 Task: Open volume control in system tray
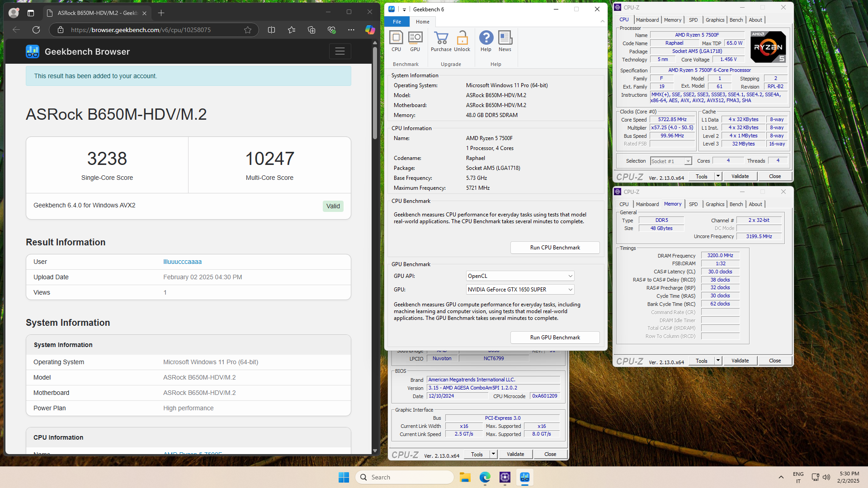coord(826,477)
